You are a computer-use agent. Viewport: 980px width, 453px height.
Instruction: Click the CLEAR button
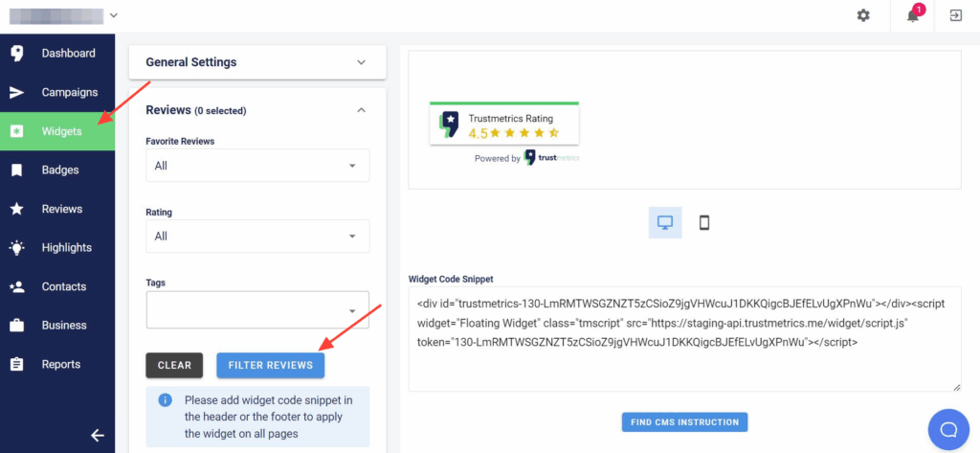[x=174, y=366]
